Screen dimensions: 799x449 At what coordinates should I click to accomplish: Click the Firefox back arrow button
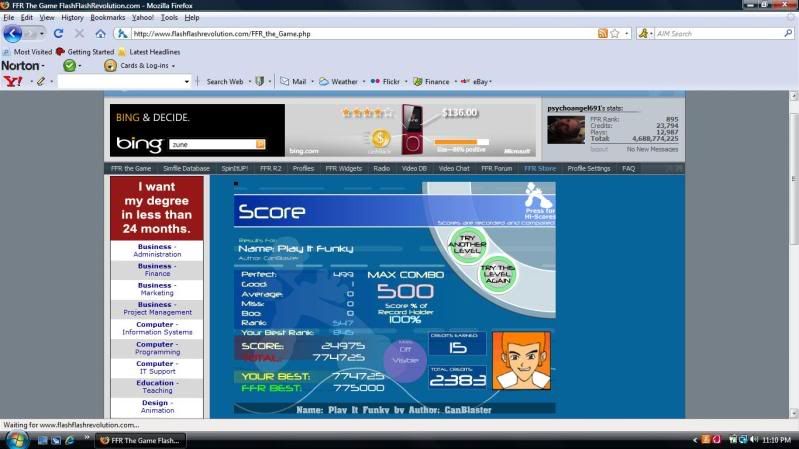coord(13,33)
